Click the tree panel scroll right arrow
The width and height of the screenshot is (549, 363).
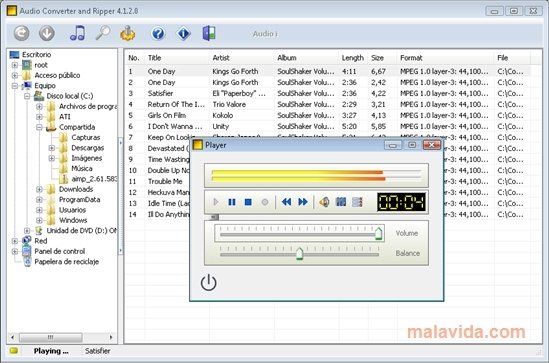click(111, 337)
